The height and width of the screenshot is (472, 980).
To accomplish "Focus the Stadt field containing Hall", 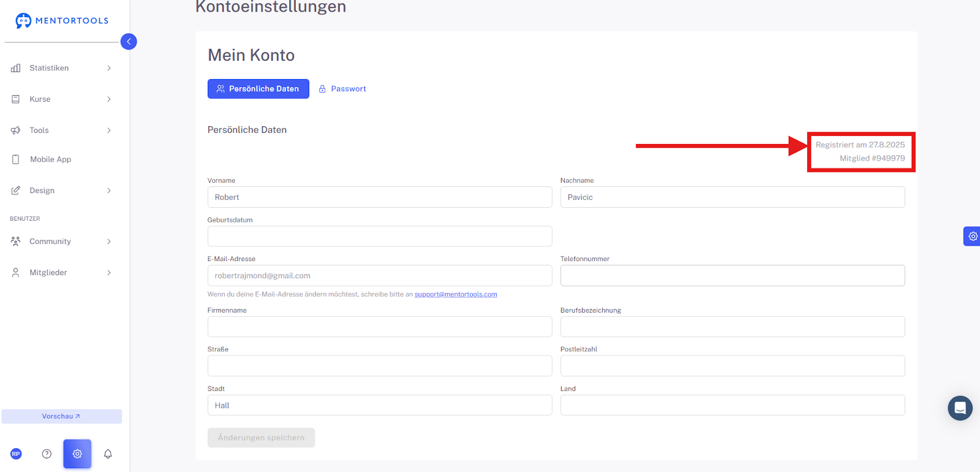I will (380, 405).
